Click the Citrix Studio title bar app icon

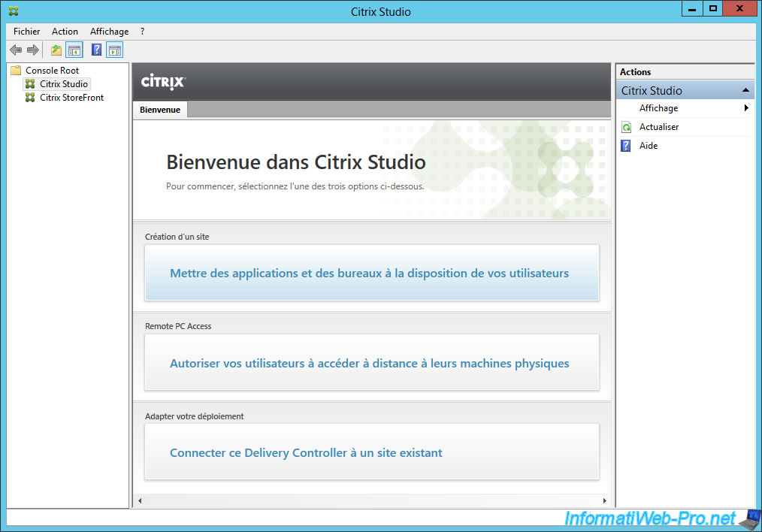[x=14, y=11]
